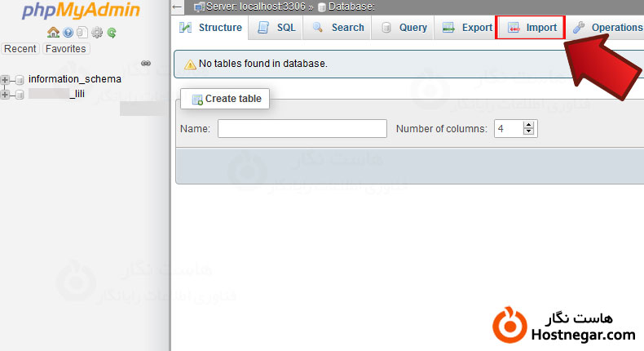Click the Recent tables button

[20, 49]
